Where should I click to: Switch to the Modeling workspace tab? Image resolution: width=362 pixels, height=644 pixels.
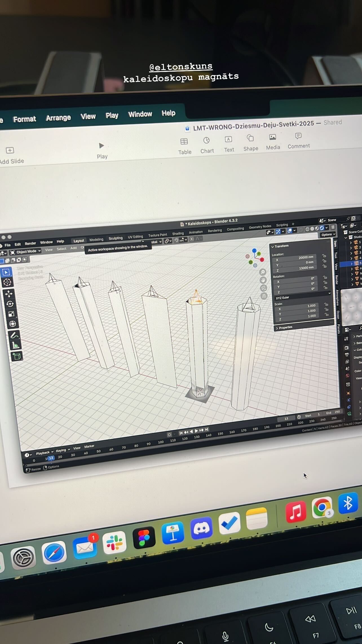(x=96, y=240)
